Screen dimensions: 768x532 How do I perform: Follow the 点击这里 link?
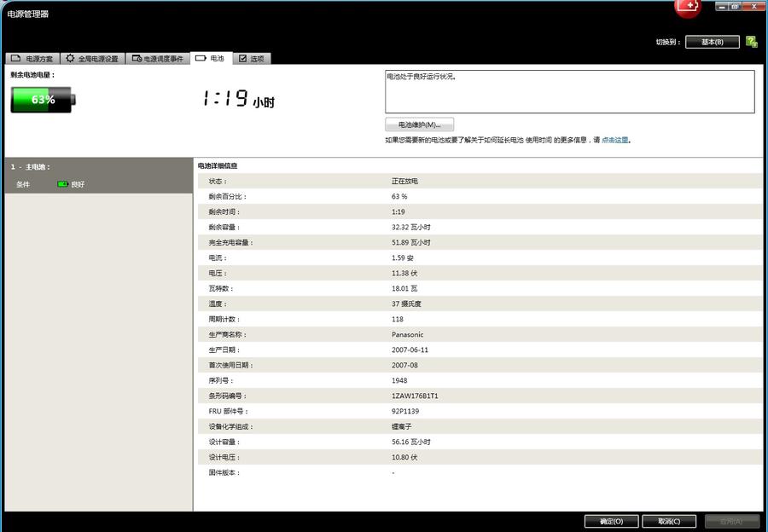click(x=614, y=140)
